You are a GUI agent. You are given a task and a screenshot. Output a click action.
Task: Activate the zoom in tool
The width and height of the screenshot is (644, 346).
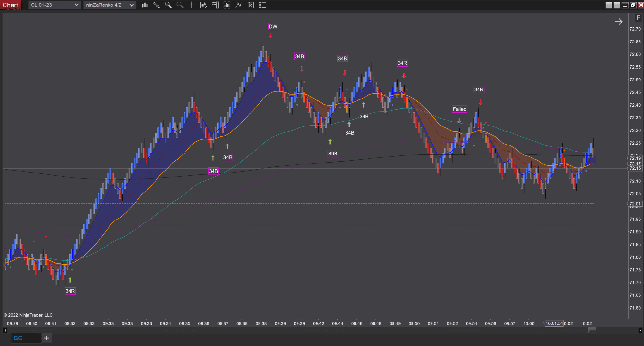tap(168, 5)
